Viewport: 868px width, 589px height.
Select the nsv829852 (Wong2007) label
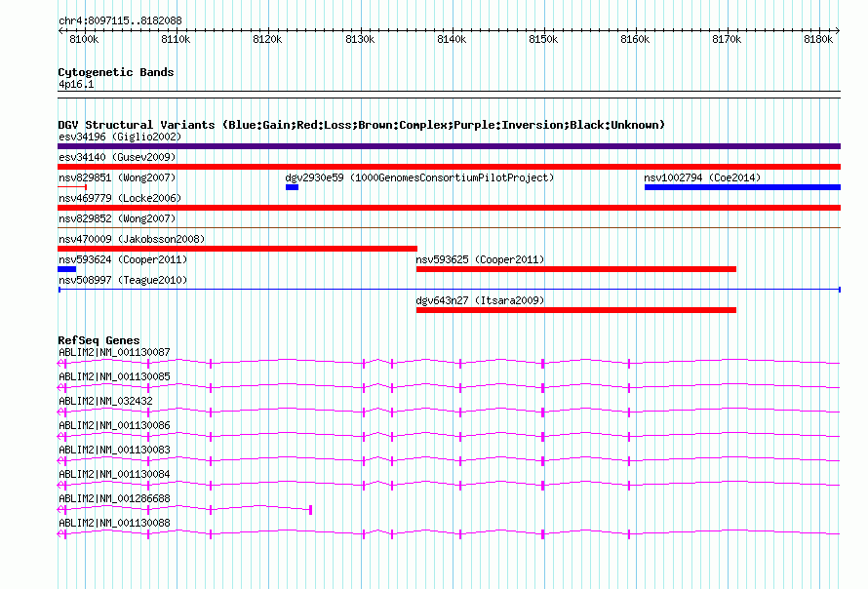coord(117,218)
